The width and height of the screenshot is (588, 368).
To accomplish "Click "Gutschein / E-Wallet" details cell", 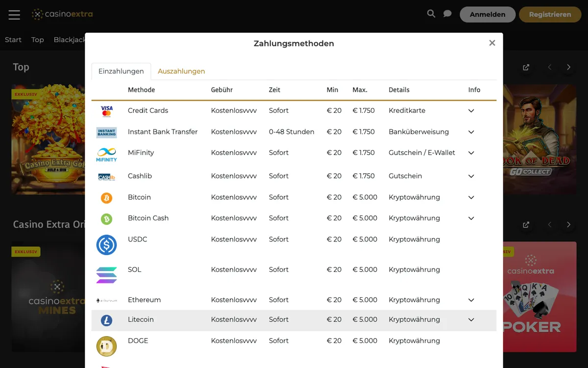I will pyautogui.click(x=422, y=153).
